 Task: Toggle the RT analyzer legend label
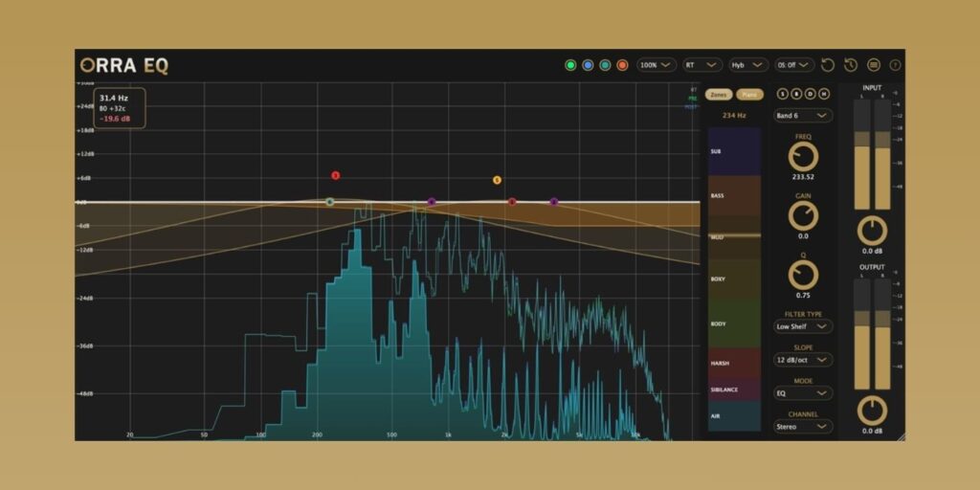point(694,90)
